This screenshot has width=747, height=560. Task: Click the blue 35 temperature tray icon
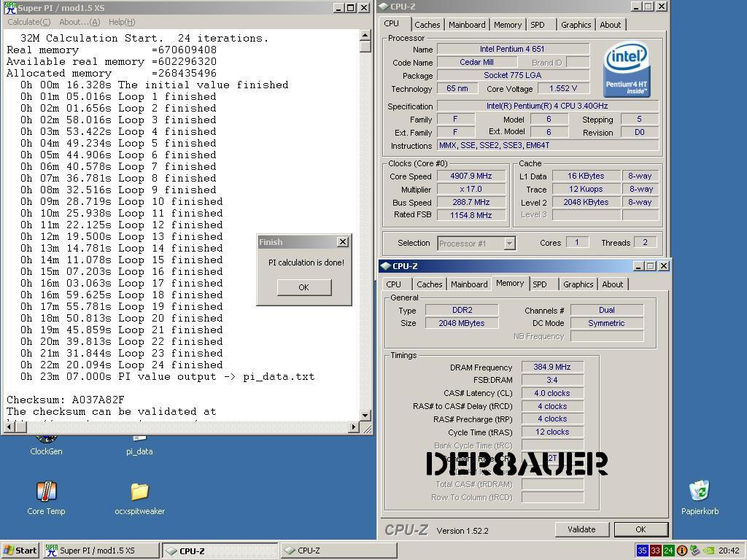point(642,551)
